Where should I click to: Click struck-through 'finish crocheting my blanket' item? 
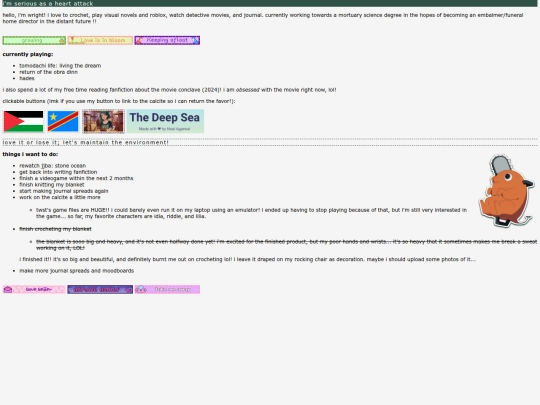point(55,229)
